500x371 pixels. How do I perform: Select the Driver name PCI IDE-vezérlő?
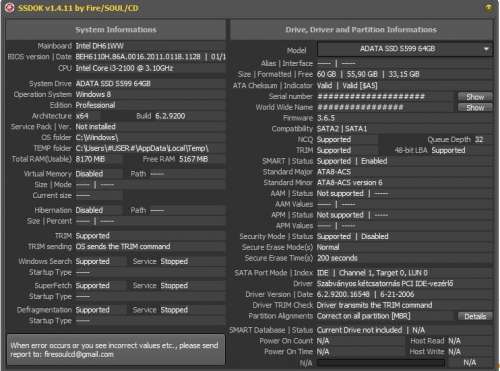(385, 284)
